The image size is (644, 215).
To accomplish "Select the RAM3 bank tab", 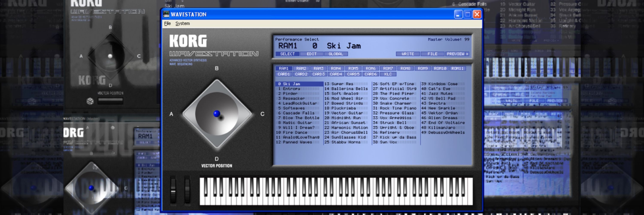I will point(319,68).
